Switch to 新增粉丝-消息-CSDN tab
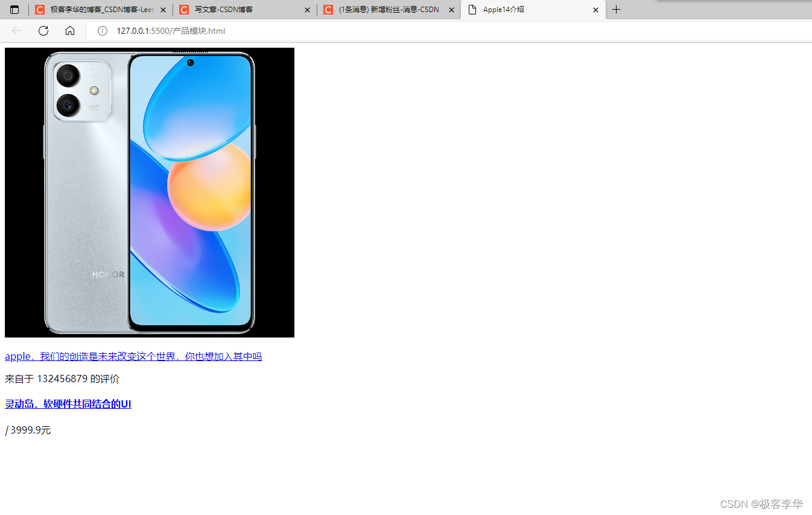The width and height of the screenshot is (812, 515). (389, 10)
